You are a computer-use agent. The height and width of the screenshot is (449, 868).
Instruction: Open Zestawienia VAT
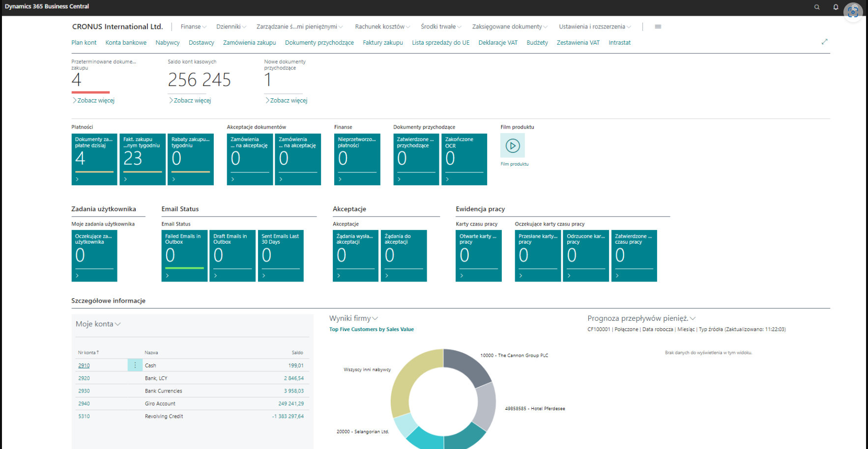click(578, 43)
